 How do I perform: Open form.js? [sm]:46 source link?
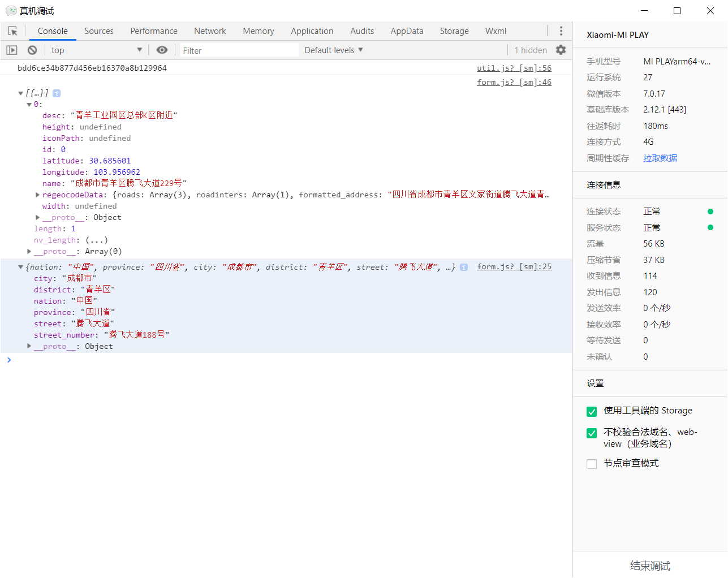coord(514,82)
